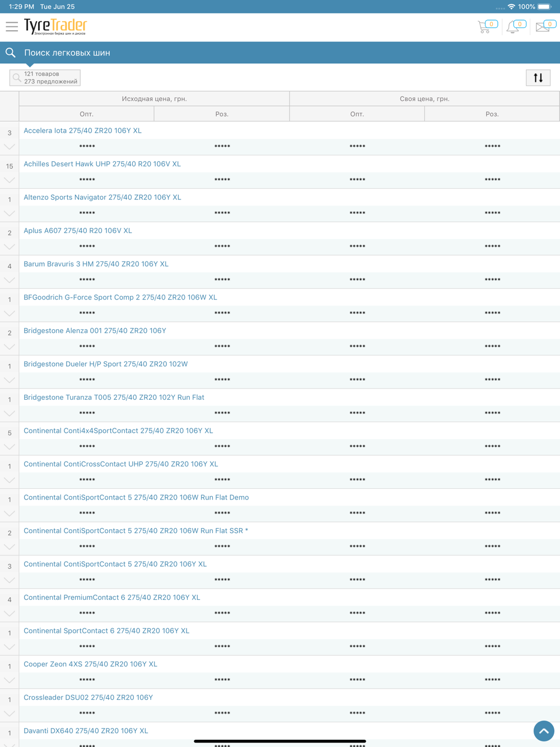Image resolution: width=560 pixels, height=747 pixels.
Task: Open Accelera Iota 275/40 ZR20 106Y XL
Action: (82, 130)
